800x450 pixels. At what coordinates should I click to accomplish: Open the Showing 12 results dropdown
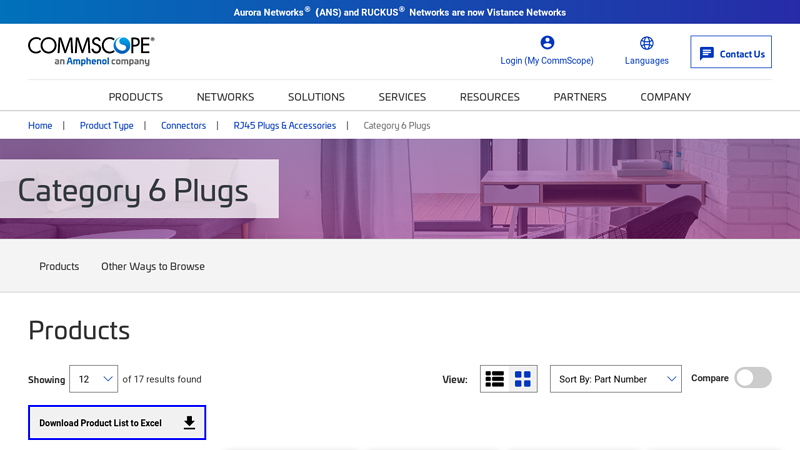coord(93,379)
